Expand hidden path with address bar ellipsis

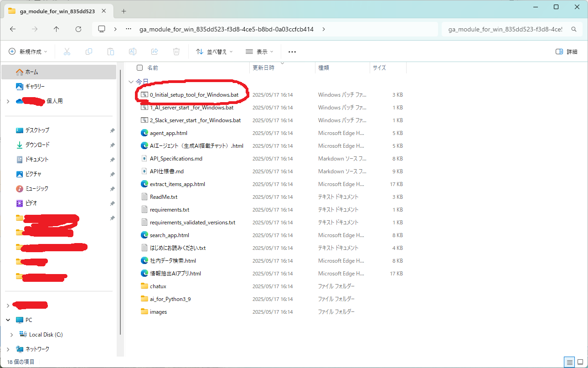[x=129, y=29]
